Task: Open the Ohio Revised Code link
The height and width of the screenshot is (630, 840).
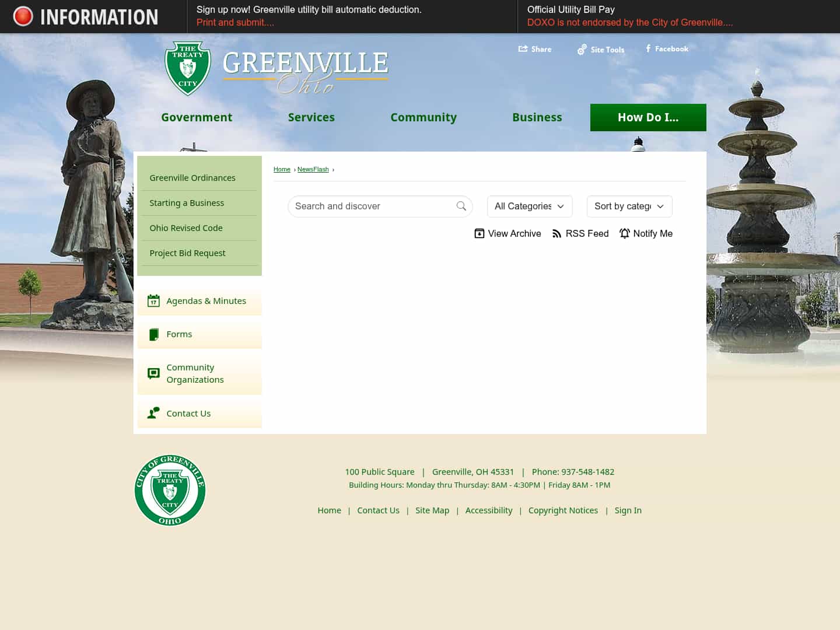Action: 186,228
